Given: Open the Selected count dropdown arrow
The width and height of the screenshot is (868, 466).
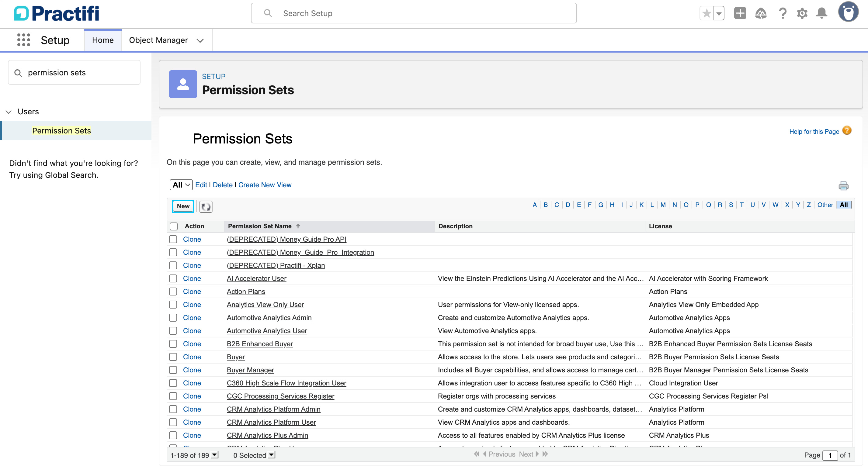Looking at the screenshot, I should 272,455.
